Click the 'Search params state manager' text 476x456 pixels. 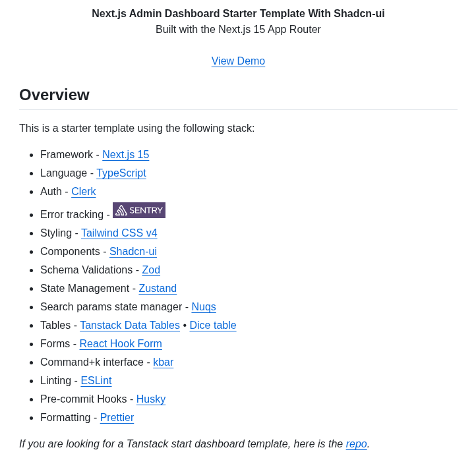pyautogui.click(x=111, y=306)
